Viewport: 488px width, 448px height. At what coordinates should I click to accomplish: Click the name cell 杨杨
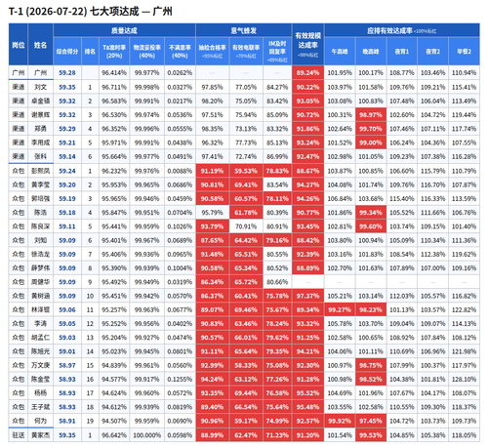click(x=40, y=393)
